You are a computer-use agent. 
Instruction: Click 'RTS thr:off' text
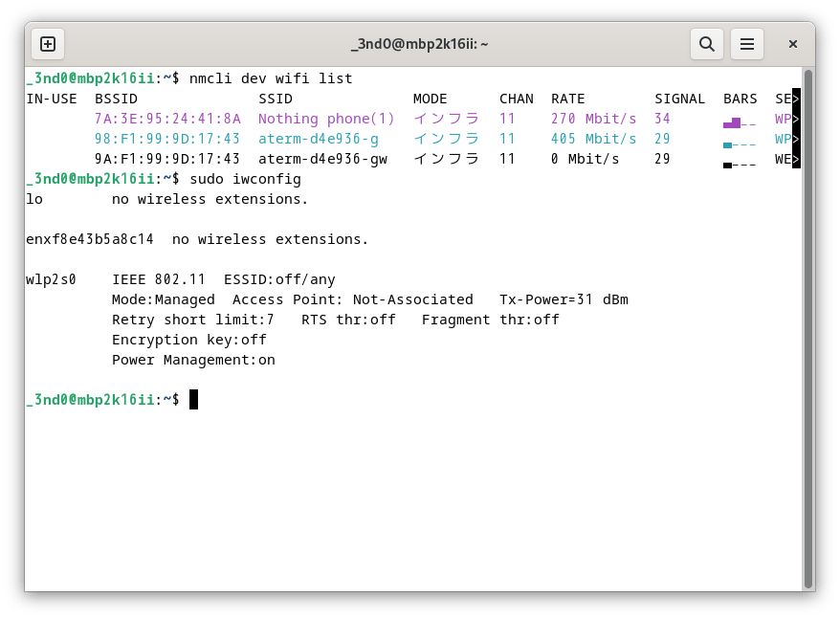348,320
